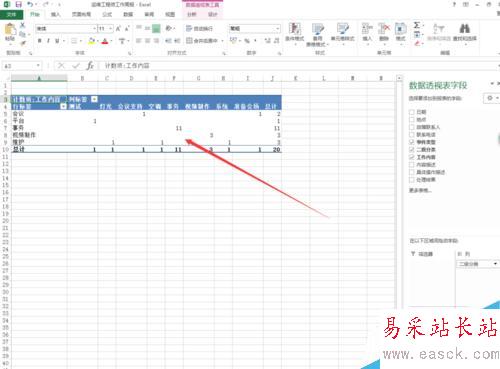Click the column A header
500x369 pixels.
(x=39, y=78)
